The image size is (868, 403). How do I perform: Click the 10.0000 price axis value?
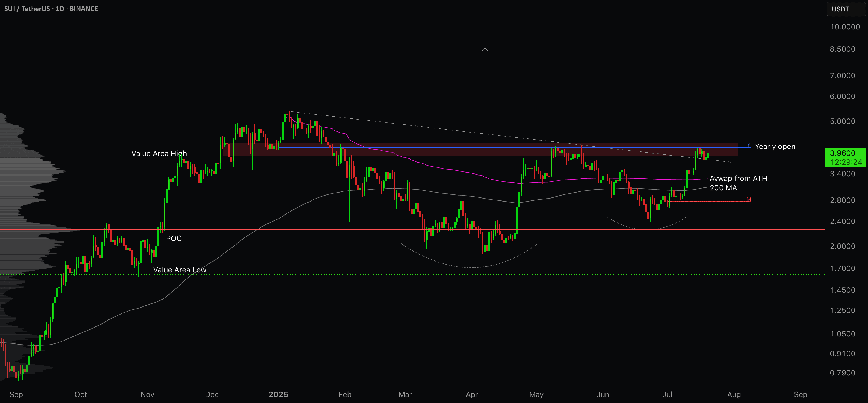click(x=845, y=27)
